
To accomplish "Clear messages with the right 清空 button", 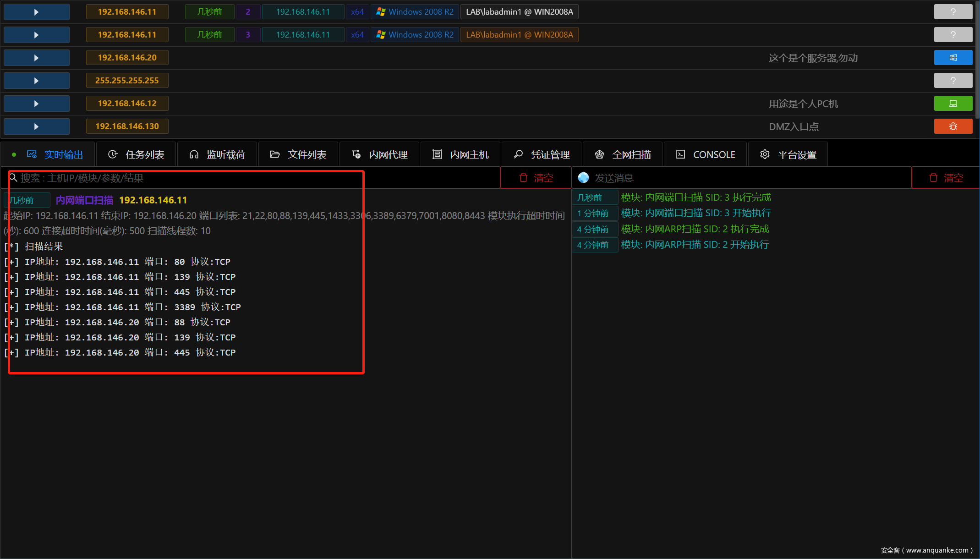I will (x=946, y=178).
